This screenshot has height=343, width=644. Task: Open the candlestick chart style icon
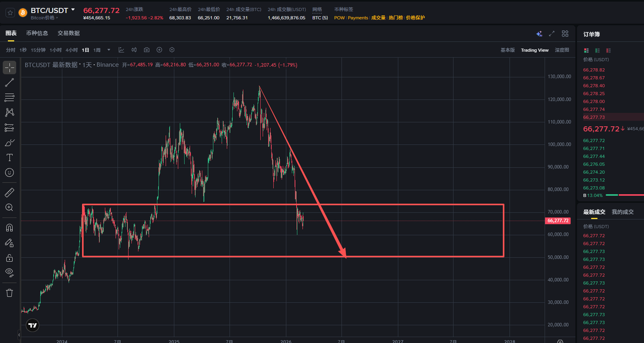(134, 50)
